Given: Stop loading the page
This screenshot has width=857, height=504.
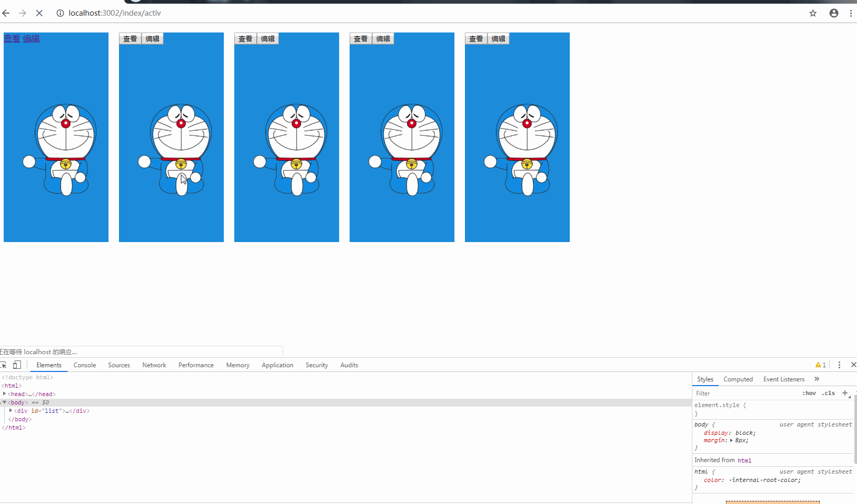Looking at the screenshot, I should (x=39, y=13).
